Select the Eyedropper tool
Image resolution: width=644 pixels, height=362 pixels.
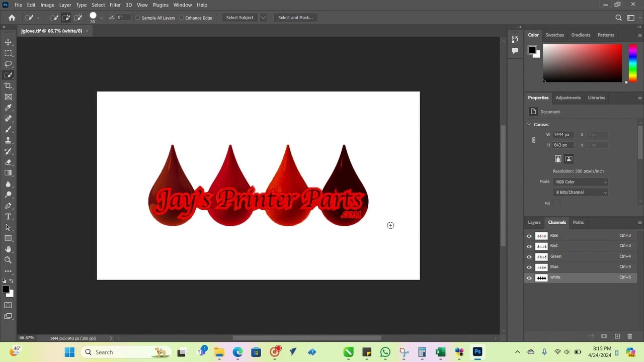coord(8,108)
